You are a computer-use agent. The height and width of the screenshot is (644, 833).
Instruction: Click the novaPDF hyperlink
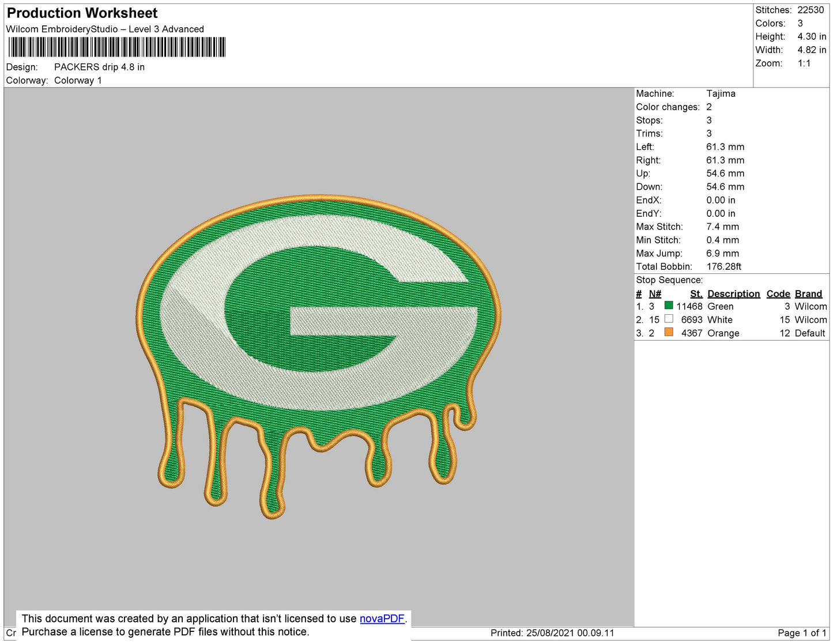[382, 619]
